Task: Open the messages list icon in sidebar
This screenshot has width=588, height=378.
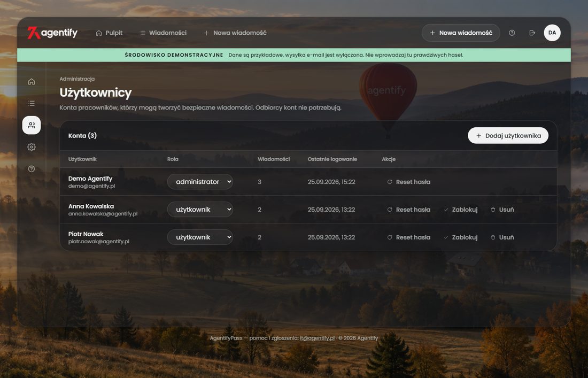Action: click(32, 103)
